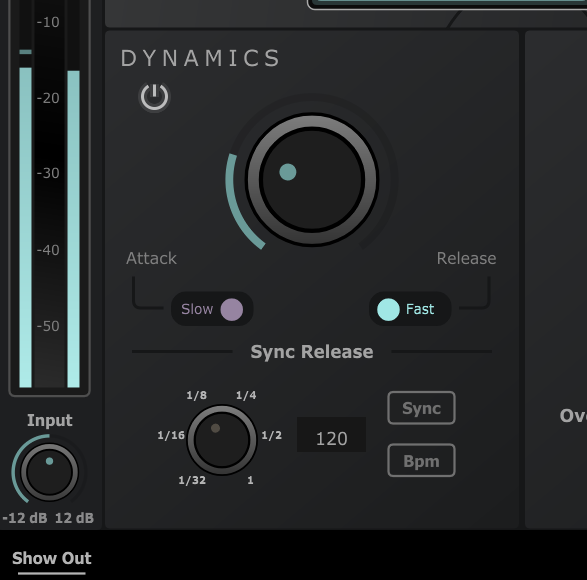Switch the Release toggle from Fast

pyautogui.click(x=410, y=309)
